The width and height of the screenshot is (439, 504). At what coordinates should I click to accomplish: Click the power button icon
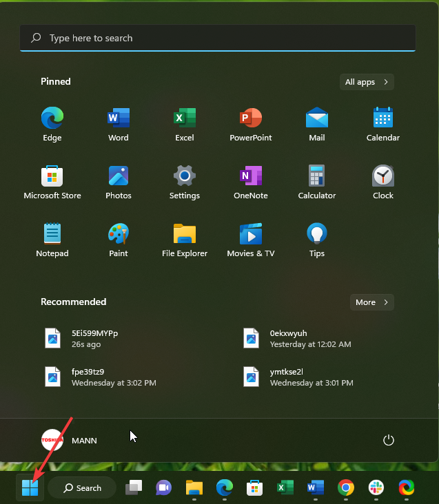click(389, 440)
